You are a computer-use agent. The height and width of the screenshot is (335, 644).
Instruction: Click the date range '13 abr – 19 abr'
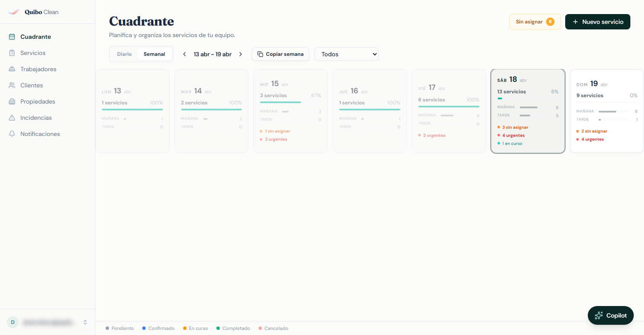point(213,54)
